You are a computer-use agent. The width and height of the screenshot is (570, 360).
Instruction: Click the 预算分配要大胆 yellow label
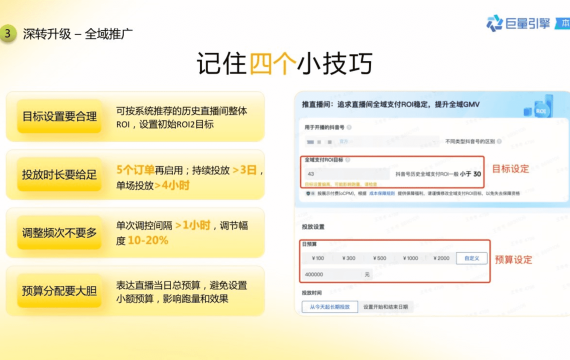click(x=59, y=291)
